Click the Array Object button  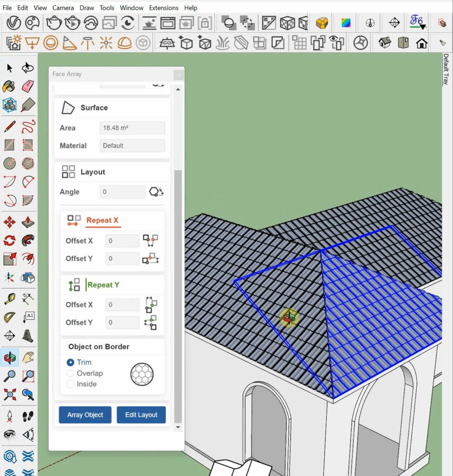(x=85, y=415)
